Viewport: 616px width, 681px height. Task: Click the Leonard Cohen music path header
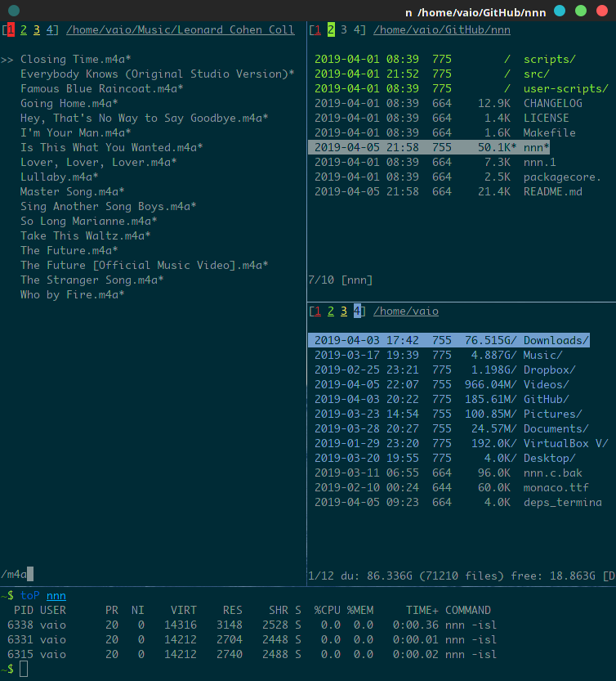[181, 30]
